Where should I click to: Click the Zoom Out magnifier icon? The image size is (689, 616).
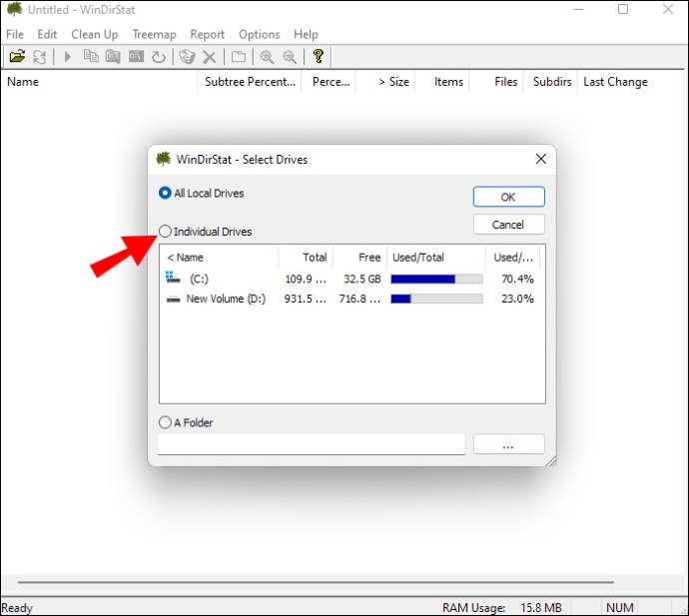(x=290, y=57)
